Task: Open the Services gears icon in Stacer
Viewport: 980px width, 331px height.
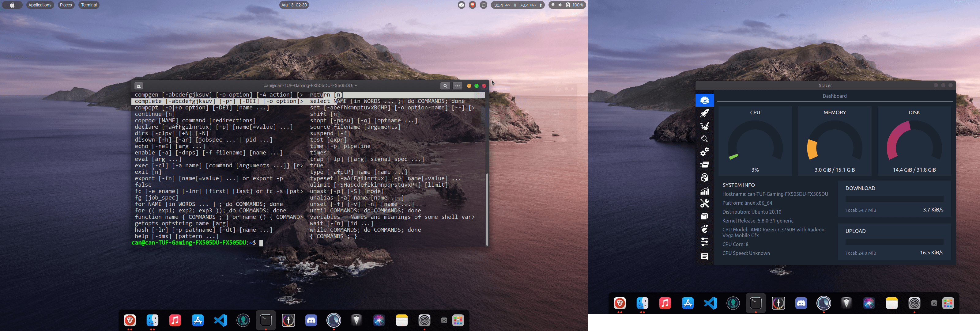Action: coord(704,152)
